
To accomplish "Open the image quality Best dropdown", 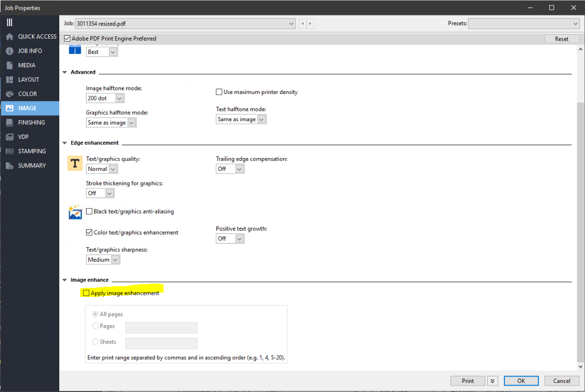I will tap(102, 52).
